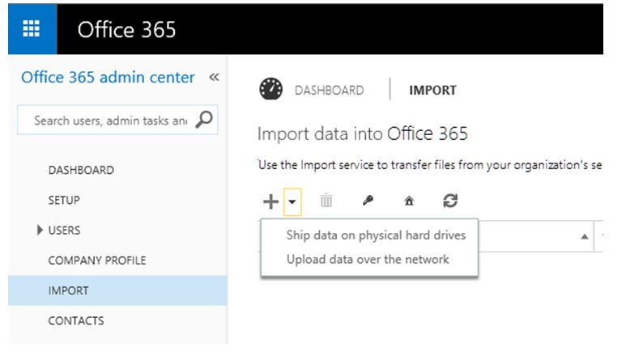
Task: Open the Office 365 app launcher grid
Action: (32, 28)
